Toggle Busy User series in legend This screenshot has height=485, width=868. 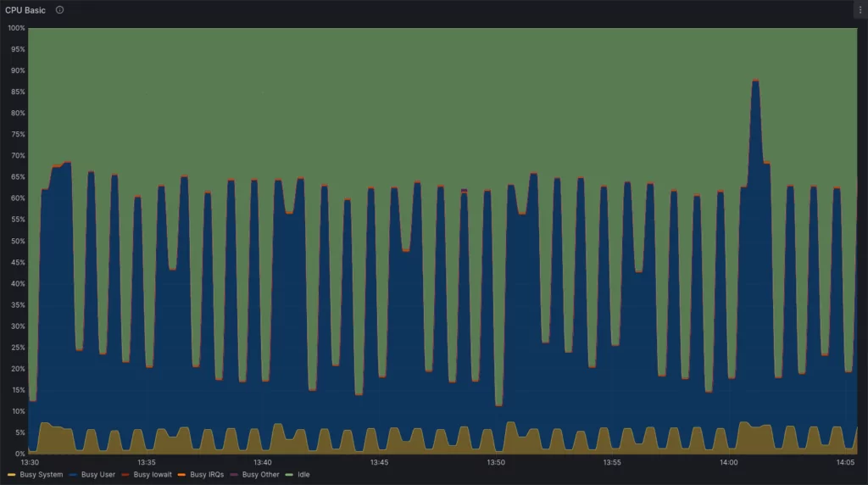[98, 475]
